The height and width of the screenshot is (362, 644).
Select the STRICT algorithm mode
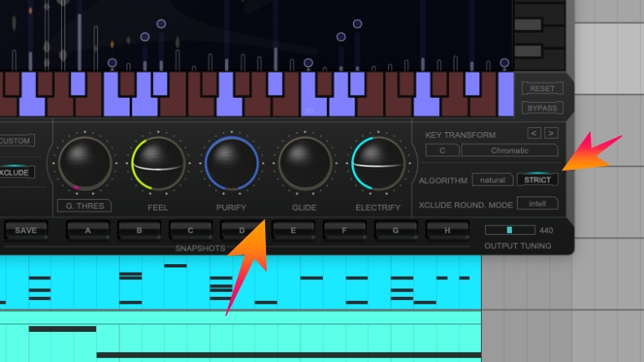(x=537, y=180)
